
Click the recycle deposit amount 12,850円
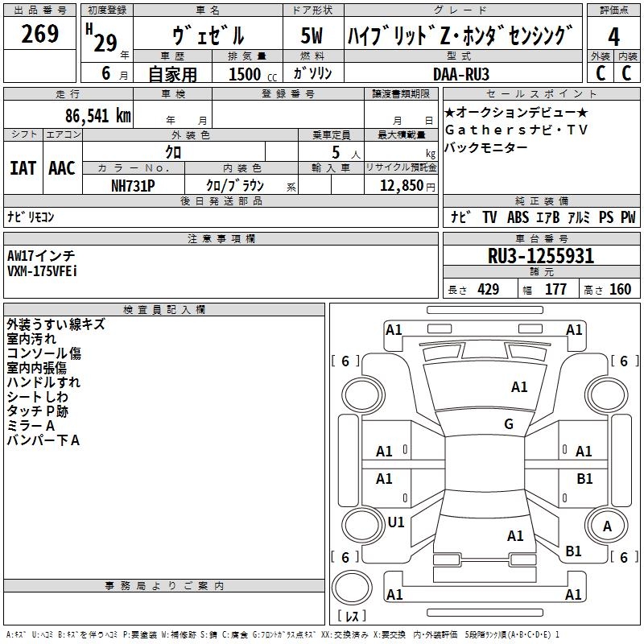click(x=407, y=185)
